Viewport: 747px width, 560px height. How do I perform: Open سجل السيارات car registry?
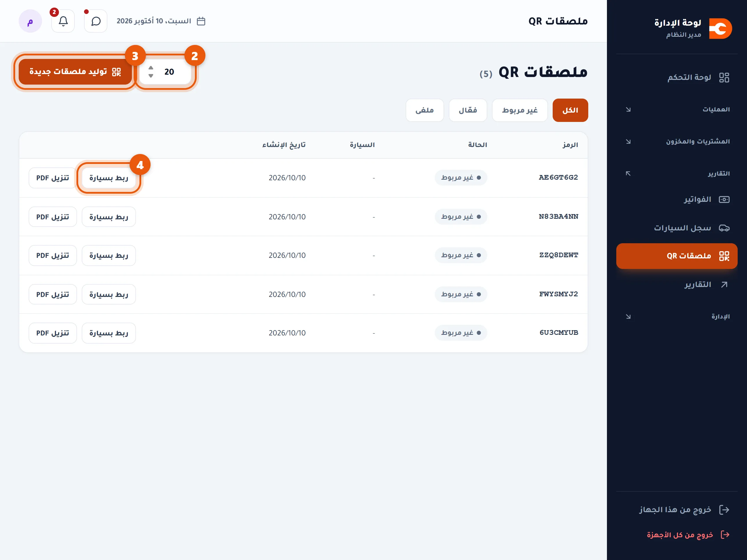pyautogui.click(x=677, y=228)
